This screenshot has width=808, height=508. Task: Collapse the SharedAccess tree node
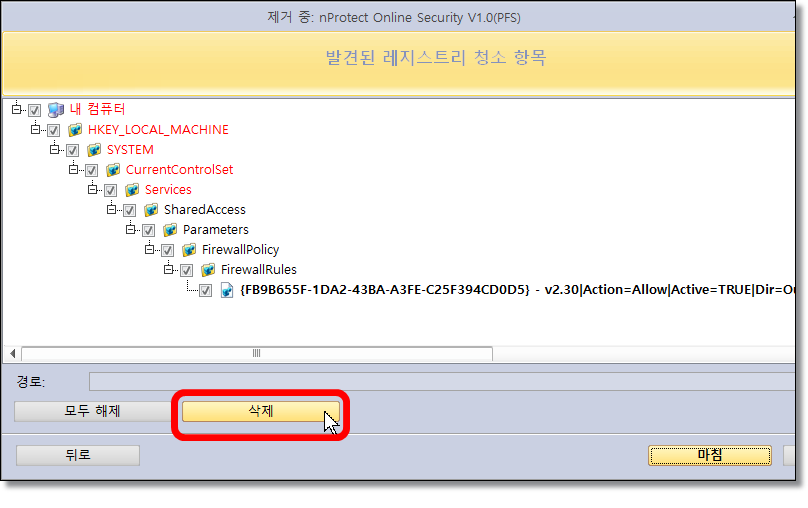[111, 210]
